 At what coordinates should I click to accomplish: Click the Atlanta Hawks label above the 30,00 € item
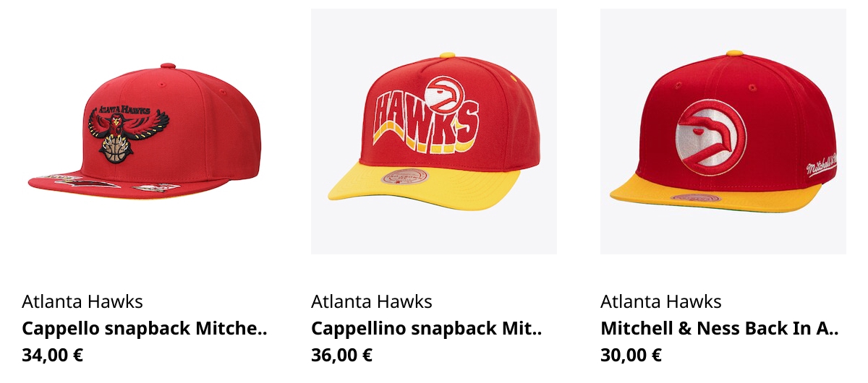(661, 301)
